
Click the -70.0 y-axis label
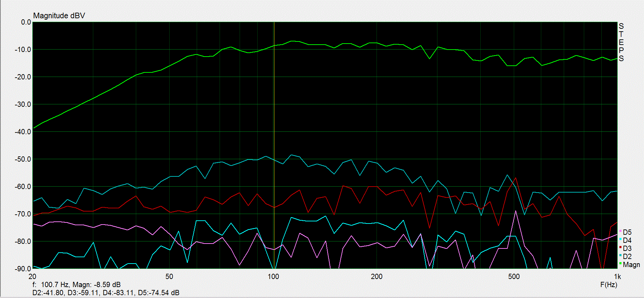point(23,214)
